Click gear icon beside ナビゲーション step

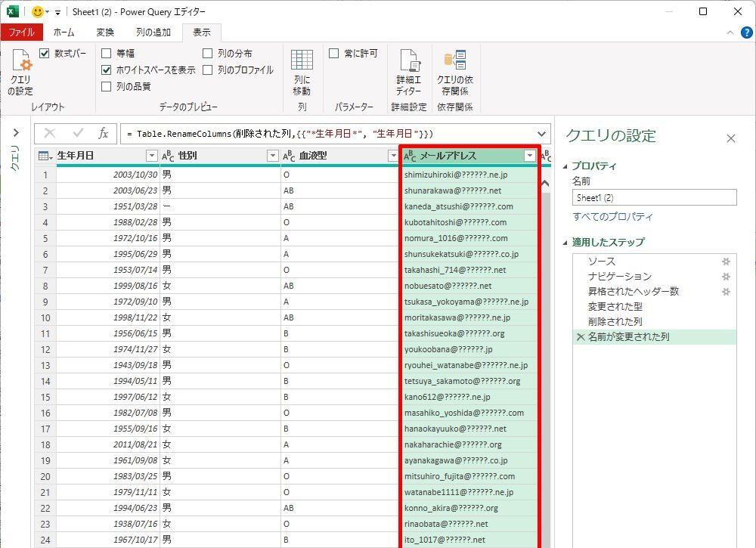pyautogui.click(x=726, y=276)
